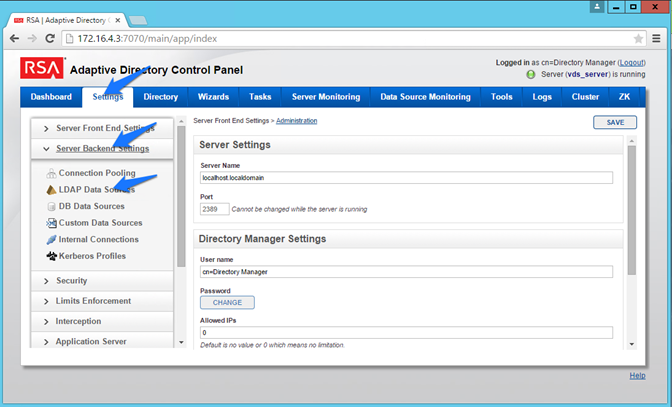672x407 pixels.
Task: Click the settings pane scroll down arrow
Action: coord(632,344)
